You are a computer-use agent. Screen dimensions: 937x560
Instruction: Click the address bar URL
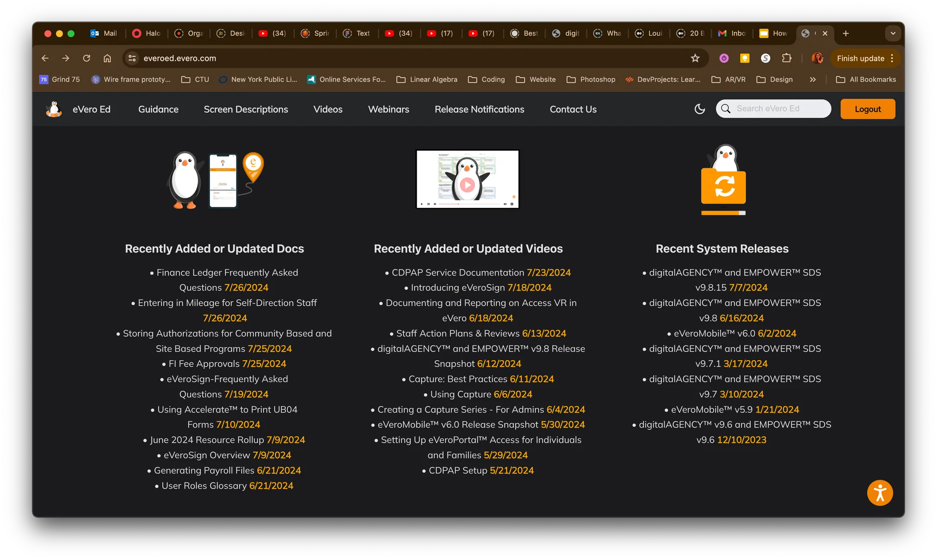click(x=180, y=58)
